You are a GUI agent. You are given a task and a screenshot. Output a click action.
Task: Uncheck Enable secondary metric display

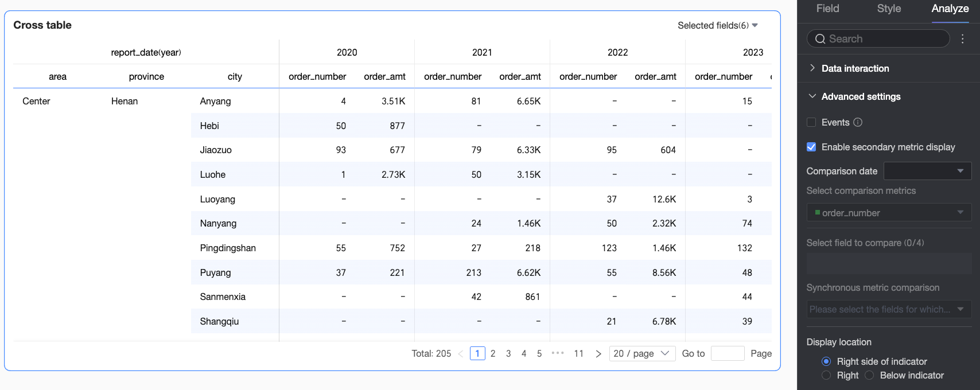pos(811,147)
